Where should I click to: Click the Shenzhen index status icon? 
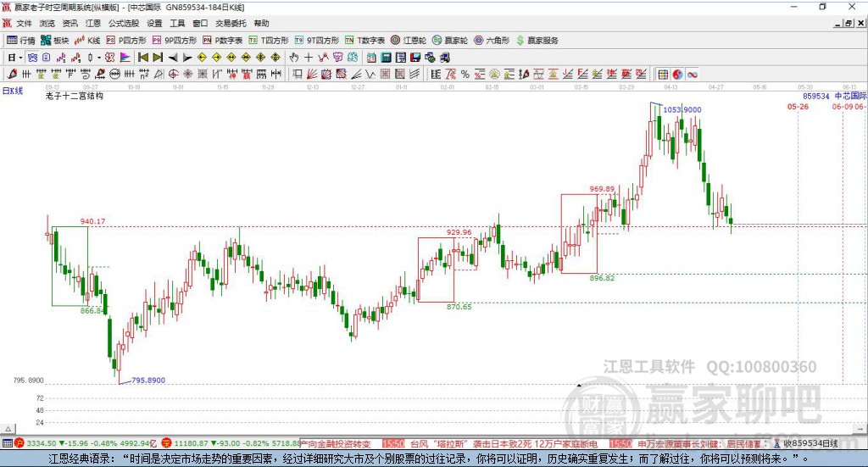[167, 443]
